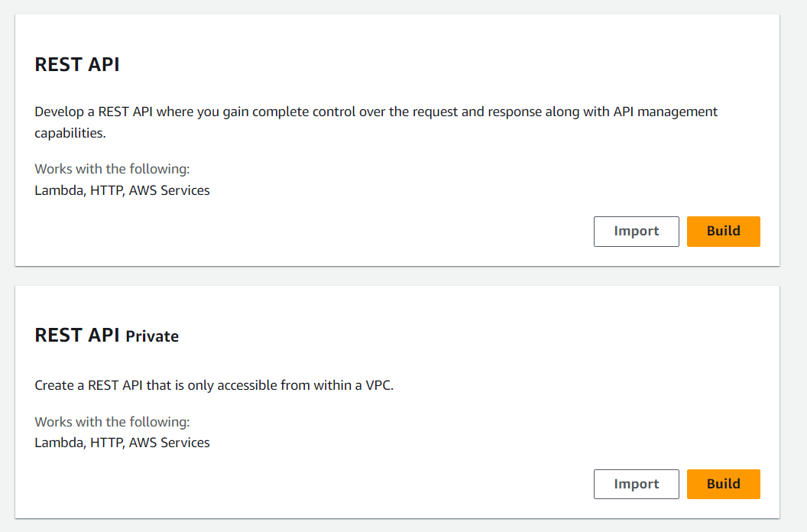The image size is (807, 532).
Task: Select the first REST API heading
Action: click(x=77, y=65)
